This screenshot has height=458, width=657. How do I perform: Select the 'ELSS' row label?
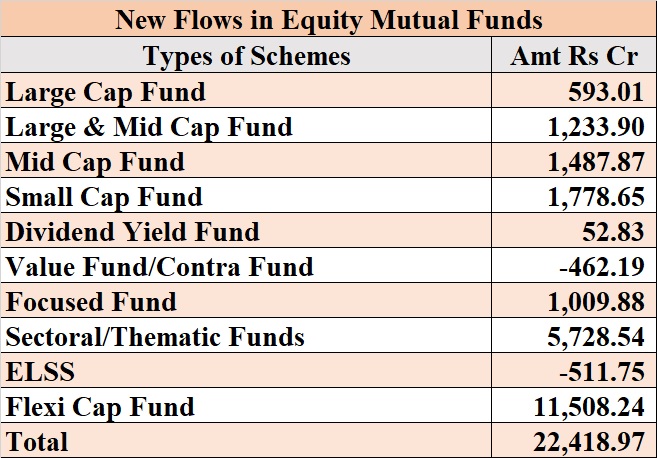pos(33,372)
